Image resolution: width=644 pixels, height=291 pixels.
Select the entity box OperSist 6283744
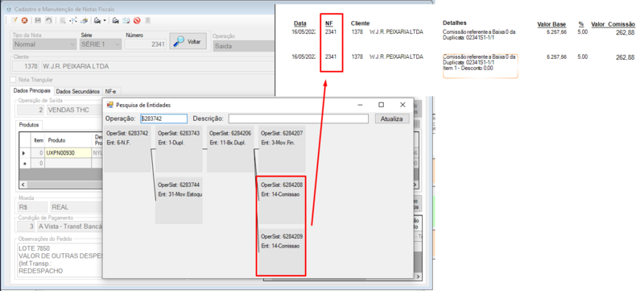(x=179, y=201)
